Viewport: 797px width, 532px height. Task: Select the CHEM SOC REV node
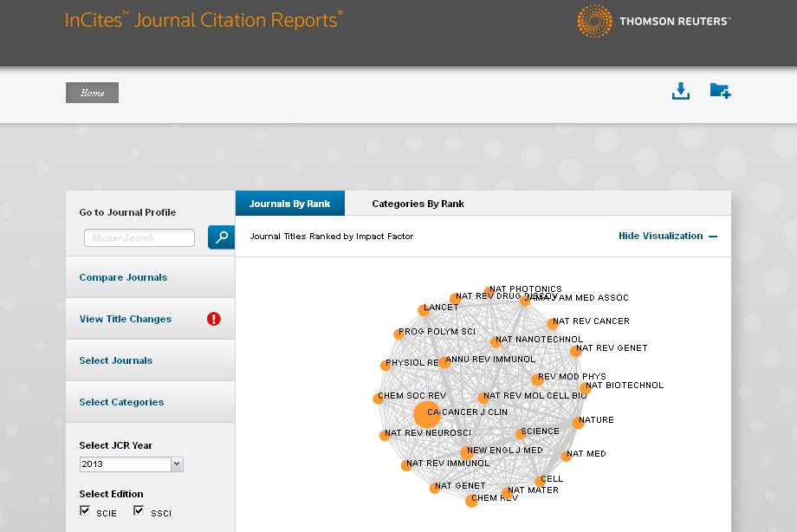(x=379, y=399)
